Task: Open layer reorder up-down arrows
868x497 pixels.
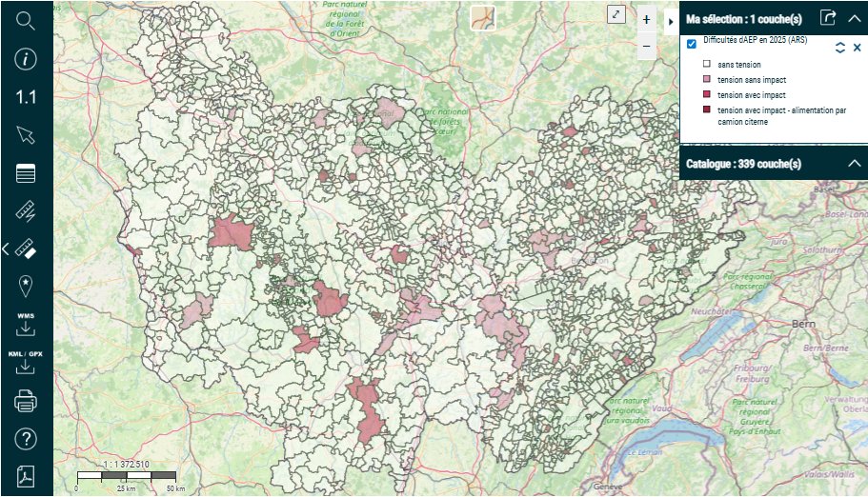Action: [x=840, y=48]
